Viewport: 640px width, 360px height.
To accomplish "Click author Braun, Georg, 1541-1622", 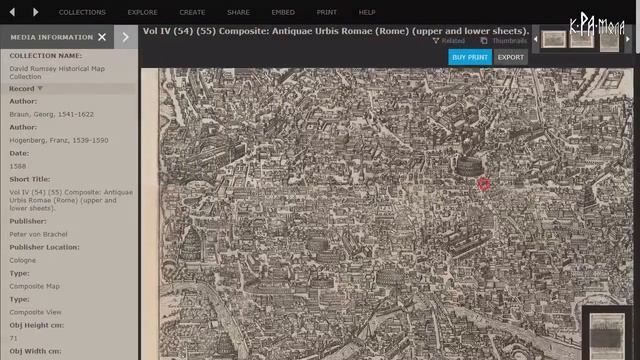I will (x=51, y=114).
